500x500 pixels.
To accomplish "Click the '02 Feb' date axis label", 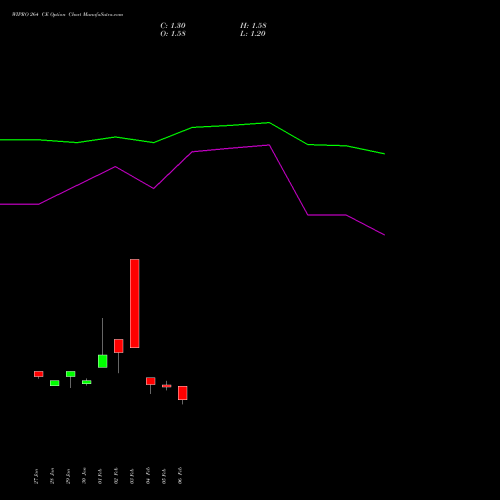I will 116,476.
